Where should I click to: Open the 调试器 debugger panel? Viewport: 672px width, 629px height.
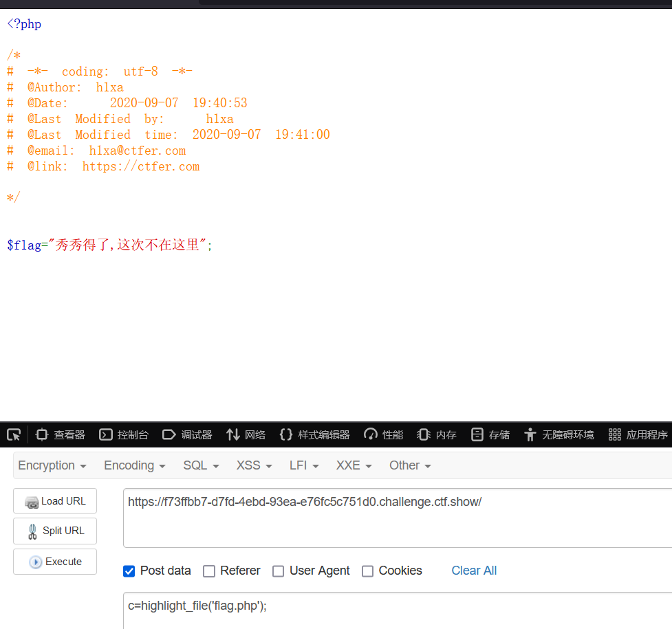coord(187,434)
